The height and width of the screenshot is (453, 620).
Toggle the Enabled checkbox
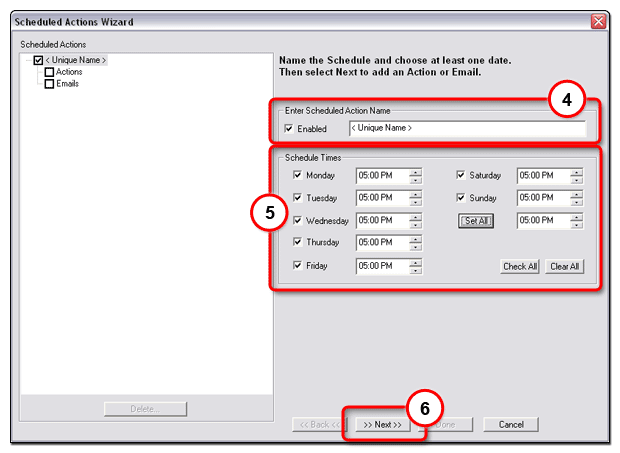289,129
